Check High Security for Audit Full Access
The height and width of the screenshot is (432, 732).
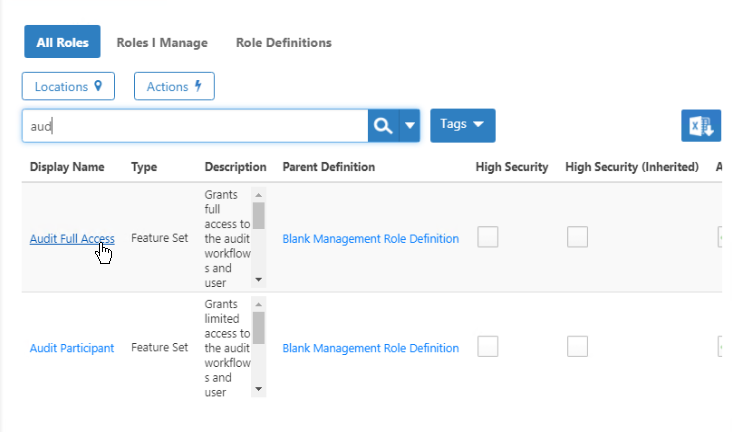tap(487, 238)
